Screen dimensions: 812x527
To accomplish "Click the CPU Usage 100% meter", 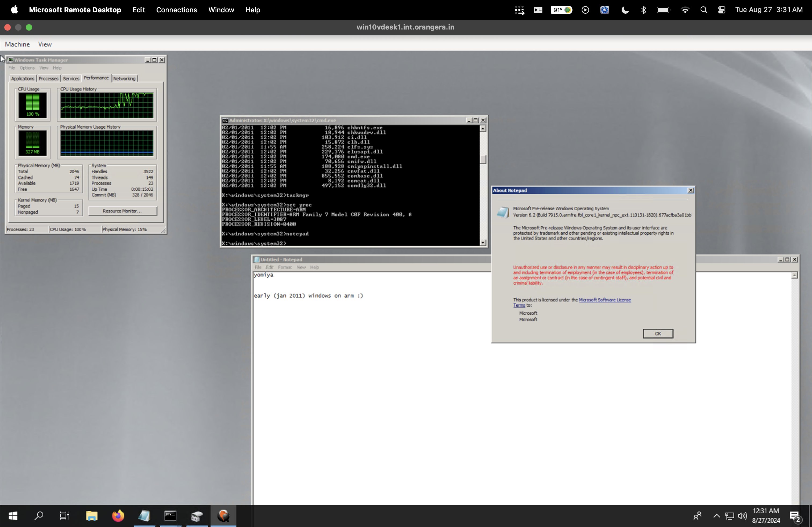I will (32, 105).
